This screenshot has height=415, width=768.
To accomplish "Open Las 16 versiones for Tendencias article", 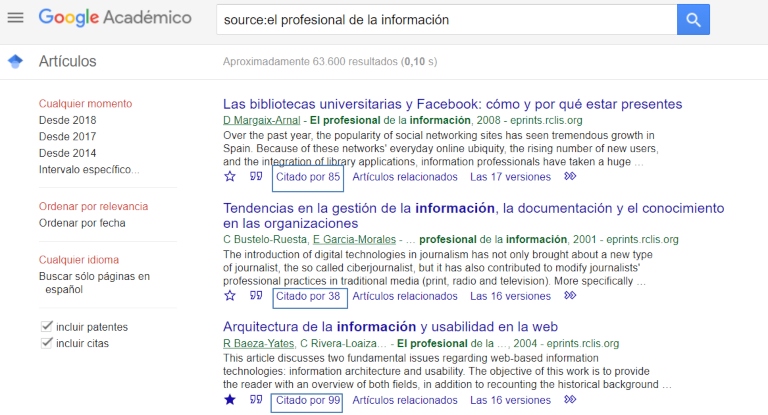I will [510, 296].
